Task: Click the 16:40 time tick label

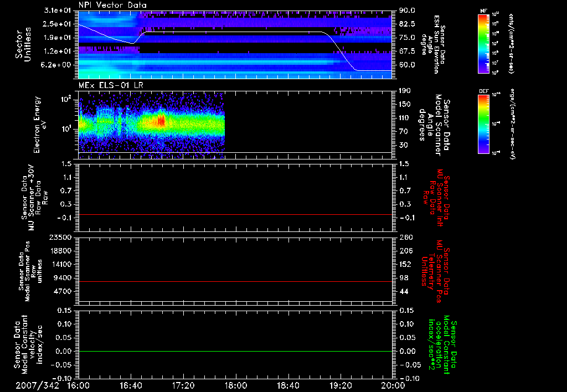Action: pyautogui.click(x=131, y=385)
